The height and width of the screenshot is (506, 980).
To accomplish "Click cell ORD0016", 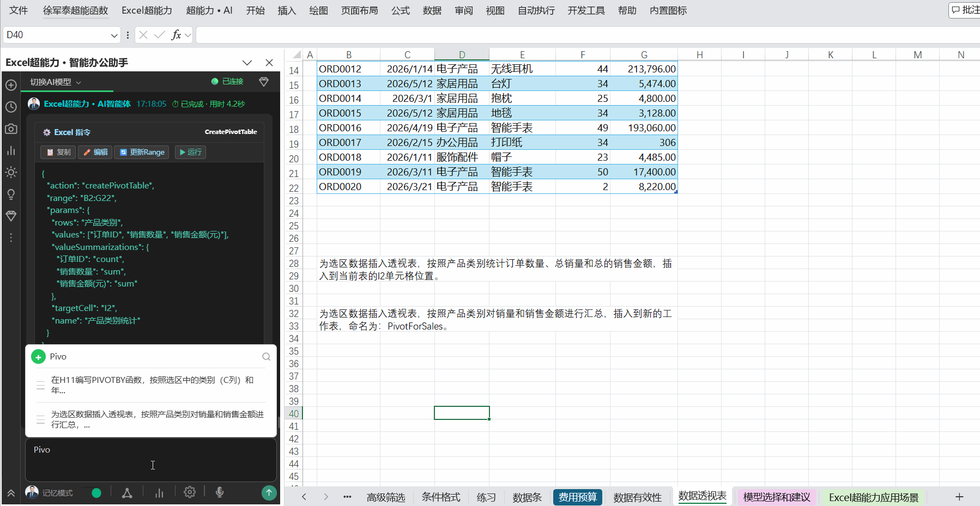I will (348, 128).
